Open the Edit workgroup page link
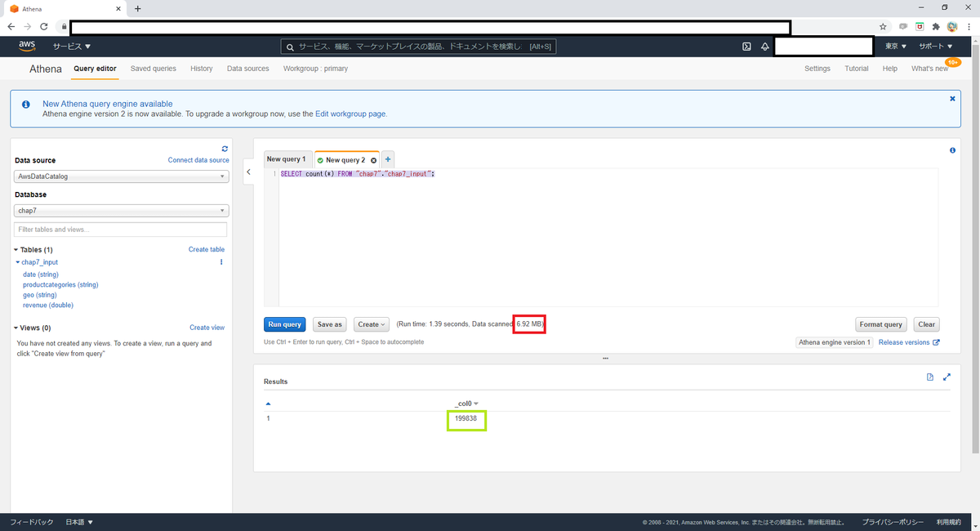This screenshot has width=980, height=531. [351, 114]
